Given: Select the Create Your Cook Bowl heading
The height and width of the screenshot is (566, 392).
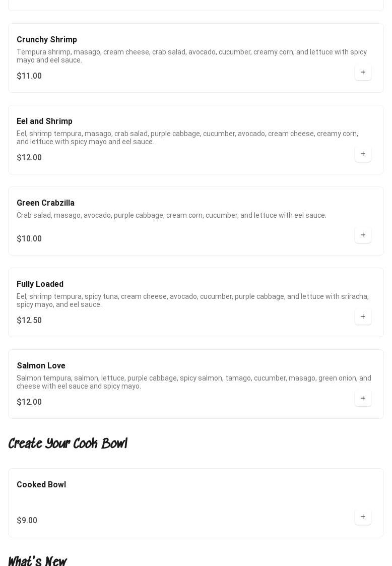Looking at the screenshot, I should [68, 443].
